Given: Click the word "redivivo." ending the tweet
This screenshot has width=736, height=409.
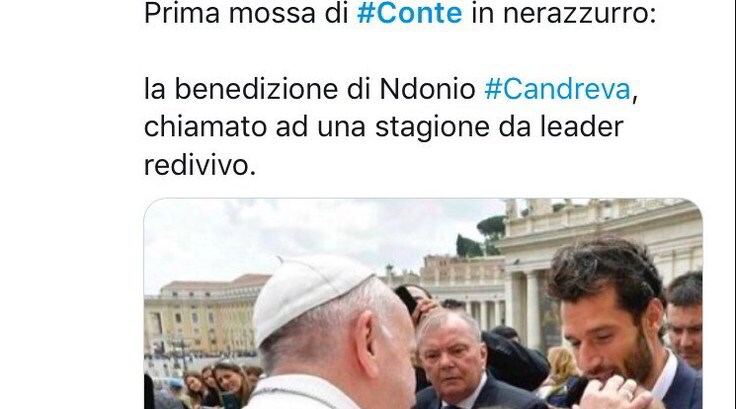Looking at the screenshot, I should point(200,165).
